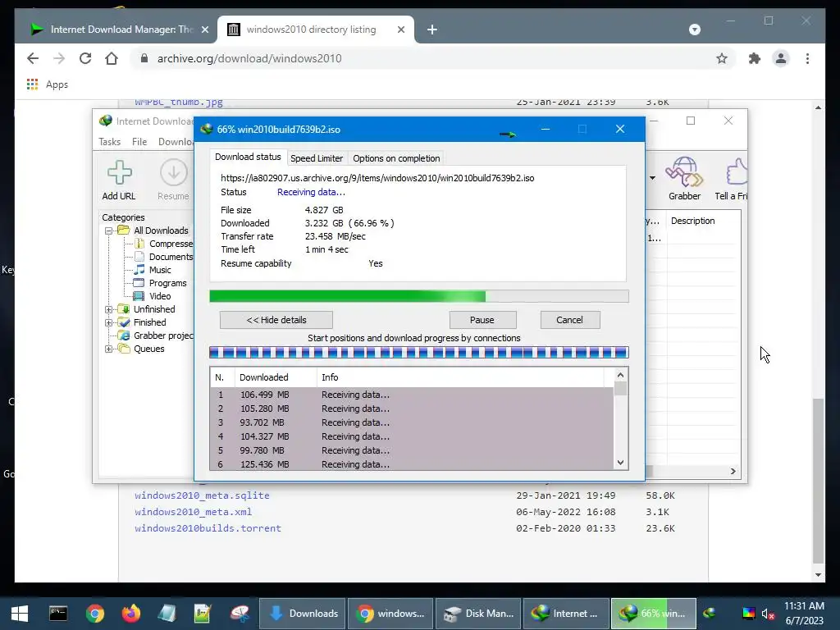Click the muted speaker tray icon

click(768, 614)
